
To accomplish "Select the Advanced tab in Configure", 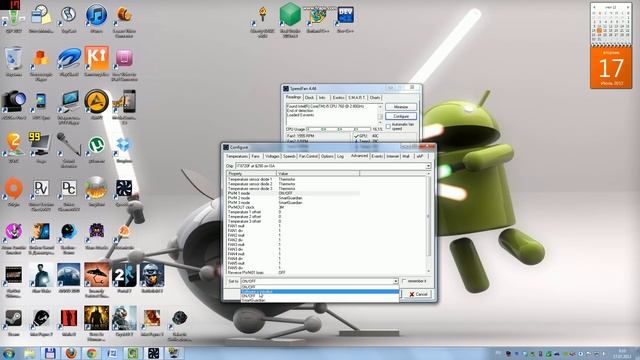I will pyautogui.click(x=359, y=156).
